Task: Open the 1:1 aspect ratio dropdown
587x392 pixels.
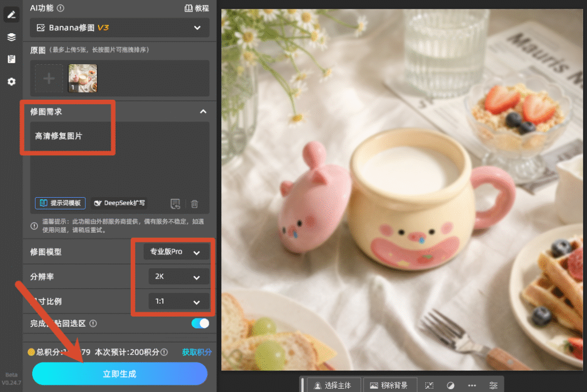Action: (179, 301)
